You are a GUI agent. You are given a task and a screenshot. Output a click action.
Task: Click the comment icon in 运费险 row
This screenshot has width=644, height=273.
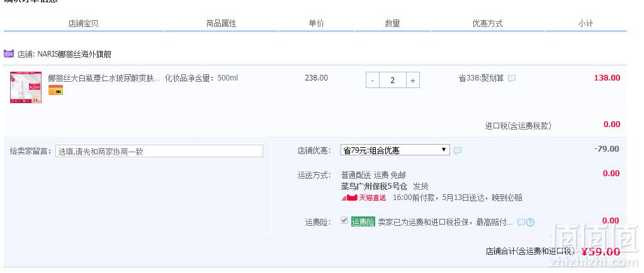pyautogui.click(x=521, y=223)
